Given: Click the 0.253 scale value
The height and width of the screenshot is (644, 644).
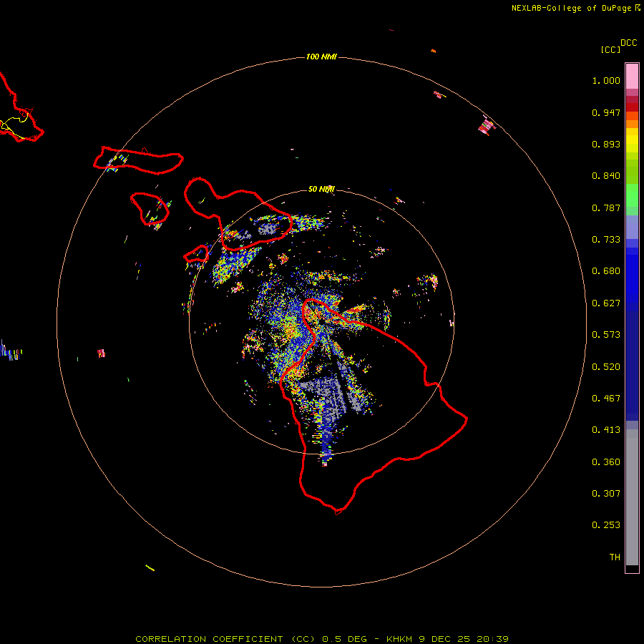Looking at the screenshot, I should [x=606, y=525].
